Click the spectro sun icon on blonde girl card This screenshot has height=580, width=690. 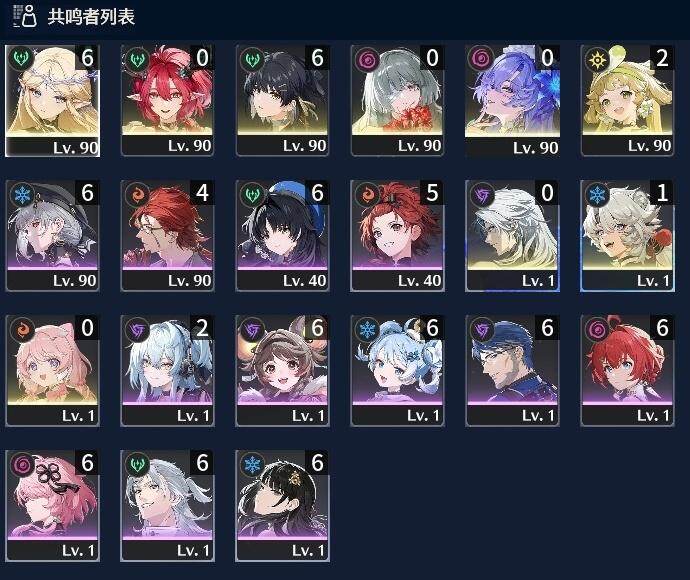(597, 59)
